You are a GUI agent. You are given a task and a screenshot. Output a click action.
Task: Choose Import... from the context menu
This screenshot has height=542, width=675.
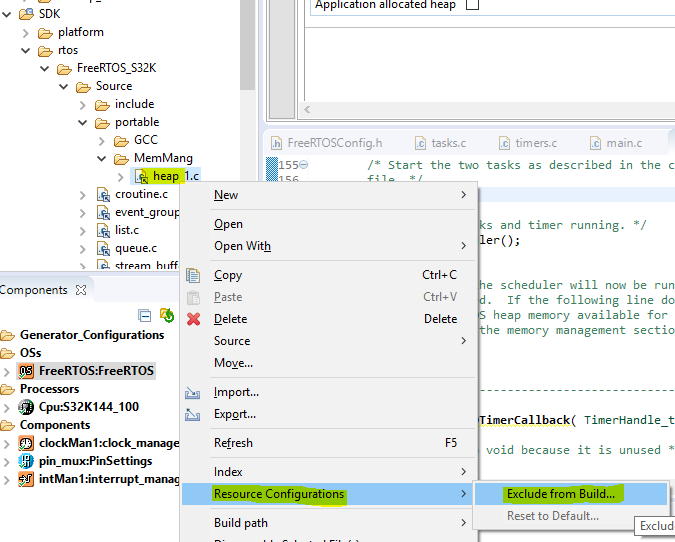coord(329,392)
